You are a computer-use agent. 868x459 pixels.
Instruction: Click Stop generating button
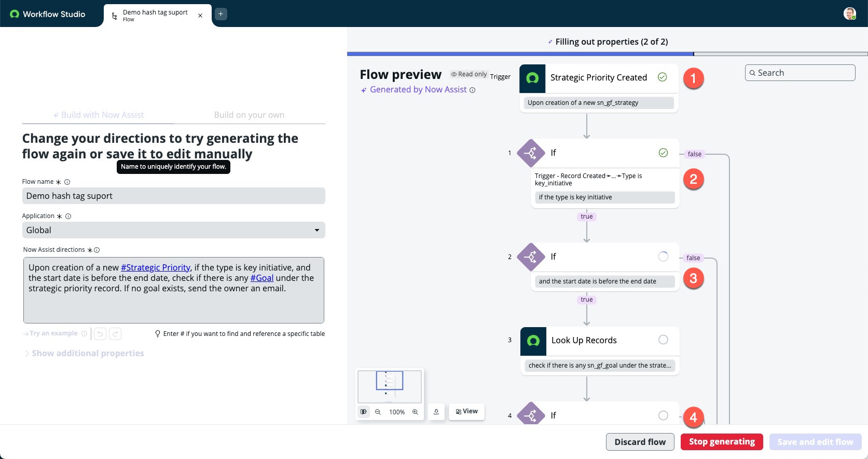click(x=722, y=442)
